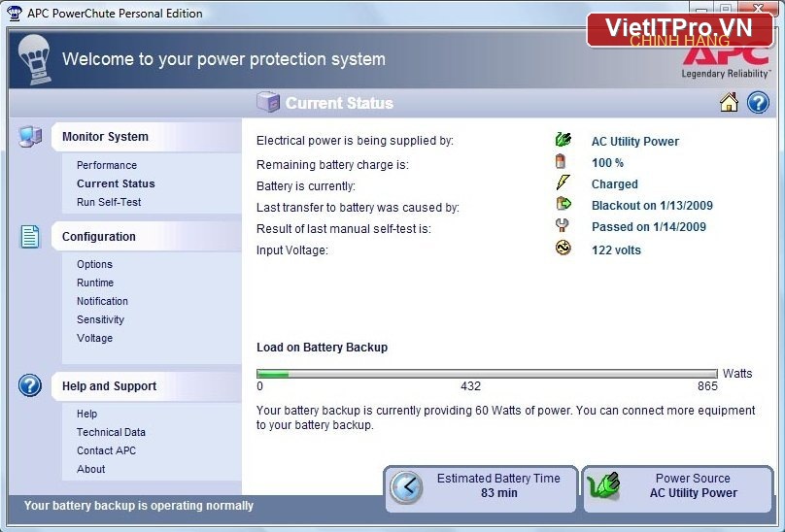Click the green plug icon beside AC Utility Power
Image resolution: width=785 pixels, height=532 pixels.
click(x=563, y=140)
